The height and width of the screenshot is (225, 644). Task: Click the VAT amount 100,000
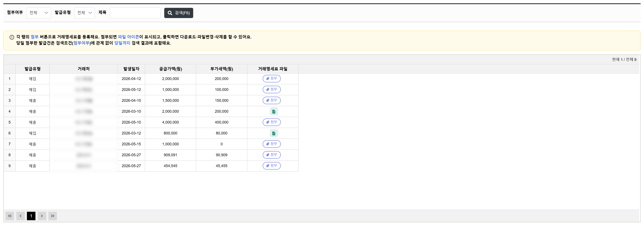point(221,89)
